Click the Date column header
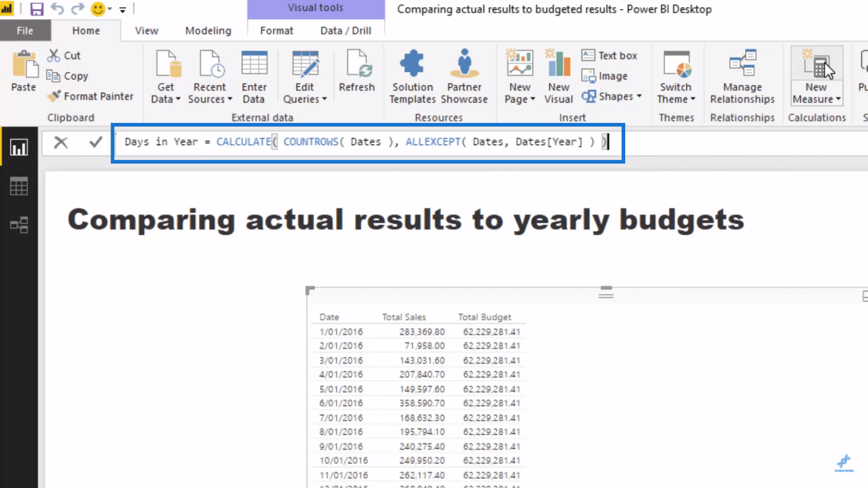The height and width of the screenshot is (488, 868). 329,317
